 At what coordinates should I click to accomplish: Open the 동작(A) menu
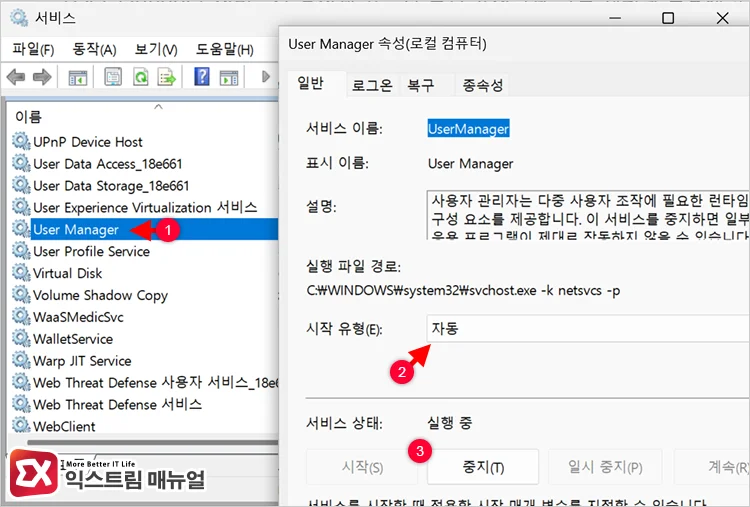(x=94, y=49)
